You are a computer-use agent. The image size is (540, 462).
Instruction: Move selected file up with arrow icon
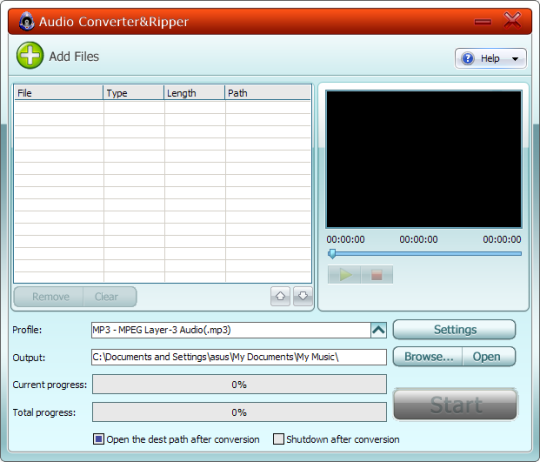280,296
